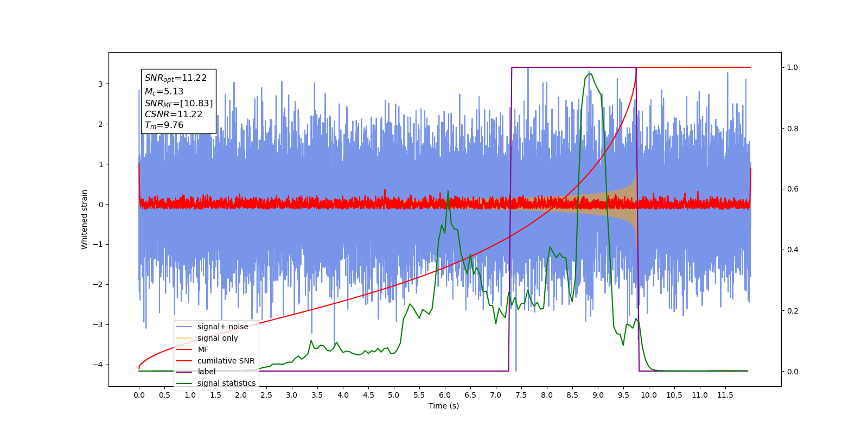The height and width of the screenshot is (434, 868).
Task: Click the SNR_MF=[10.83] annotation text
Action: (178, 103)
